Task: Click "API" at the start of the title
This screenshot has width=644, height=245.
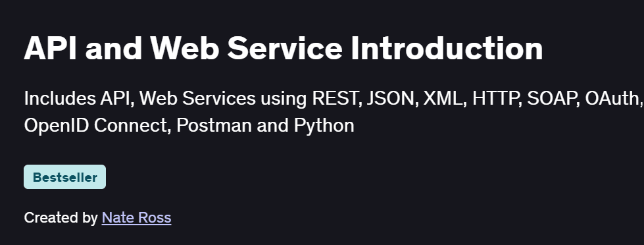Action: [50, 49]
